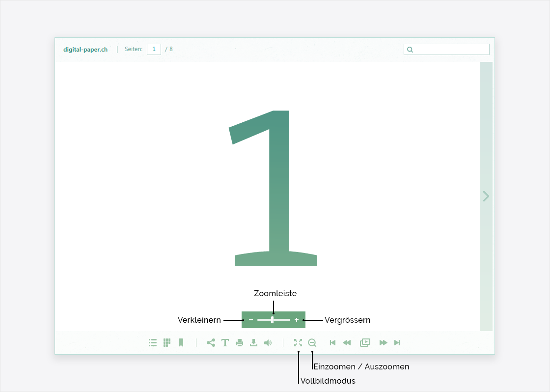Enter fullscreen mode (Vollbildmodus)

pos(298,343)
